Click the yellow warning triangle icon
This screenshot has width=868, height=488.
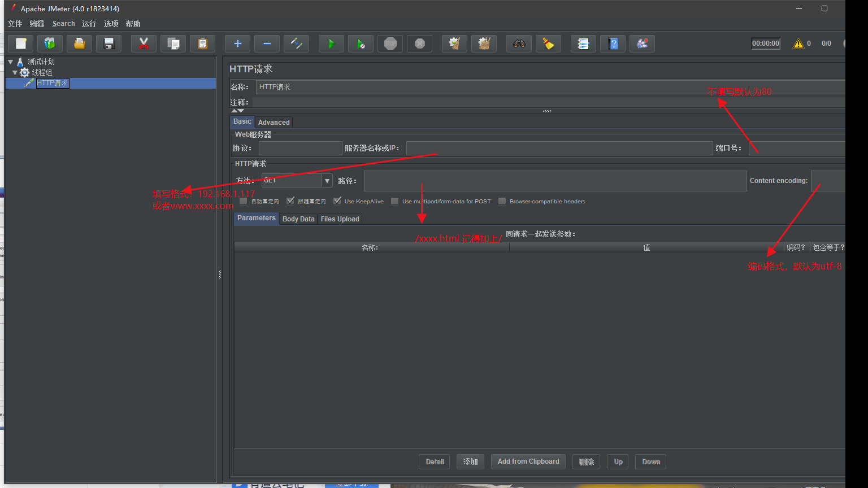[x=798, y=43]
